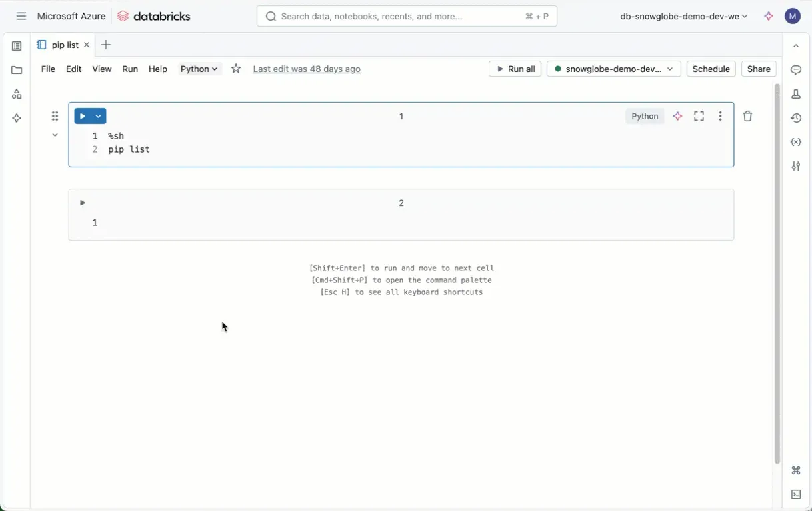The width and height of the screenshot is (812, 511).
Task: Click the cell 1 title number
Action: click(401, 116)
